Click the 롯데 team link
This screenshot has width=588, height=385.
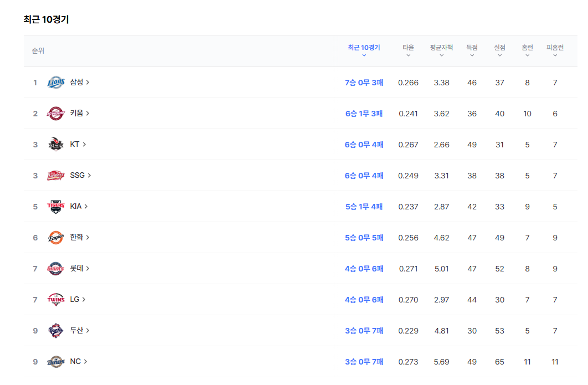[80, 268]
